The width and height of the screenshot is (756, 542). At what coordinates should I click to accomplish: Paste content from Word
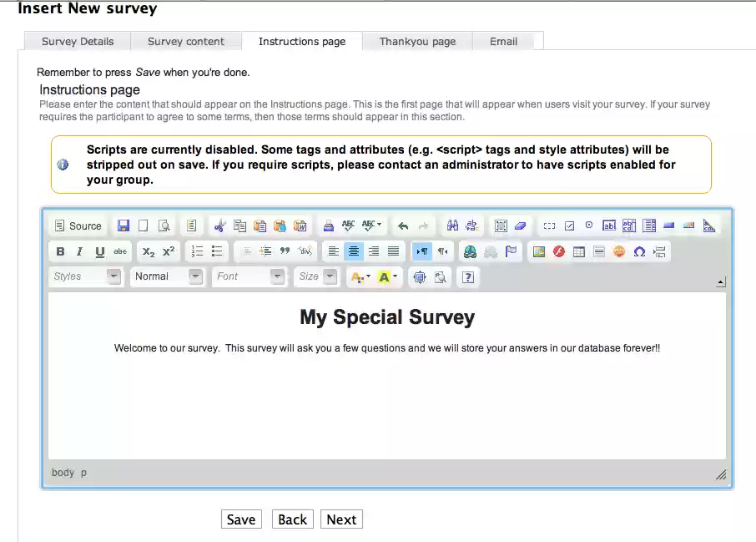coord(300,225)
